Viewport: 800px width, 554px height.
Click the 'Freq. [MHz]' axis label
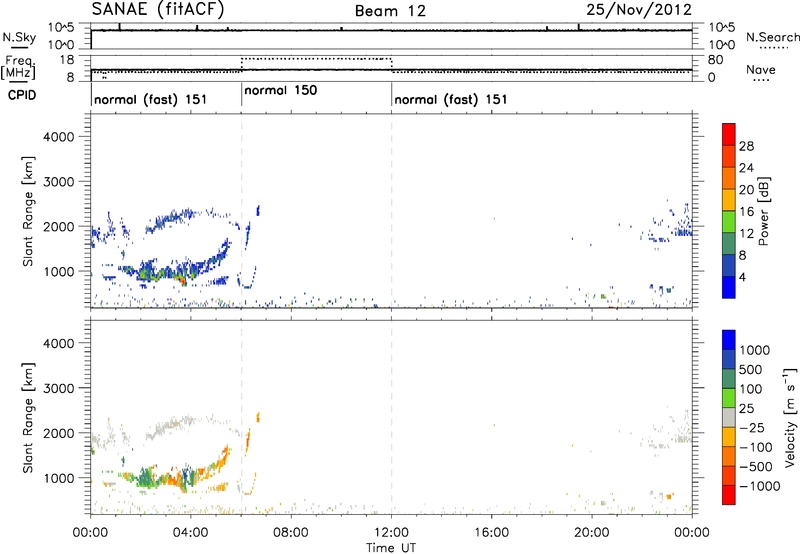[18, 68]
